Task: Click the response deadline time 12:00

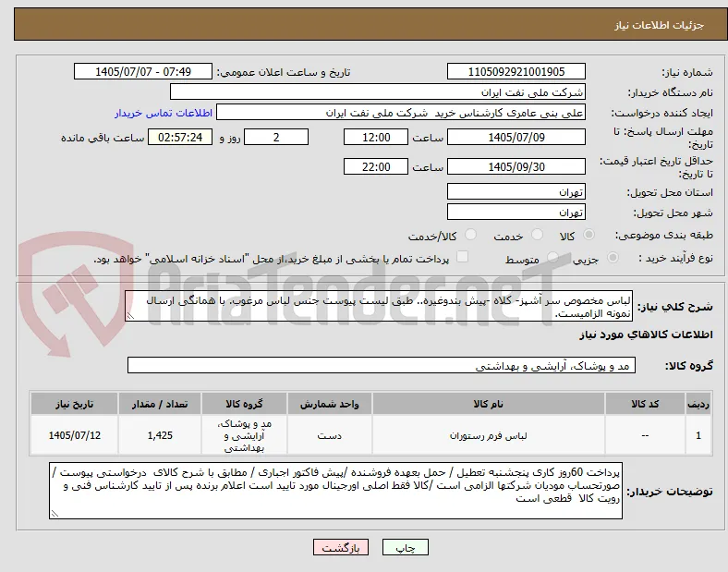Action: click(376, 138)
